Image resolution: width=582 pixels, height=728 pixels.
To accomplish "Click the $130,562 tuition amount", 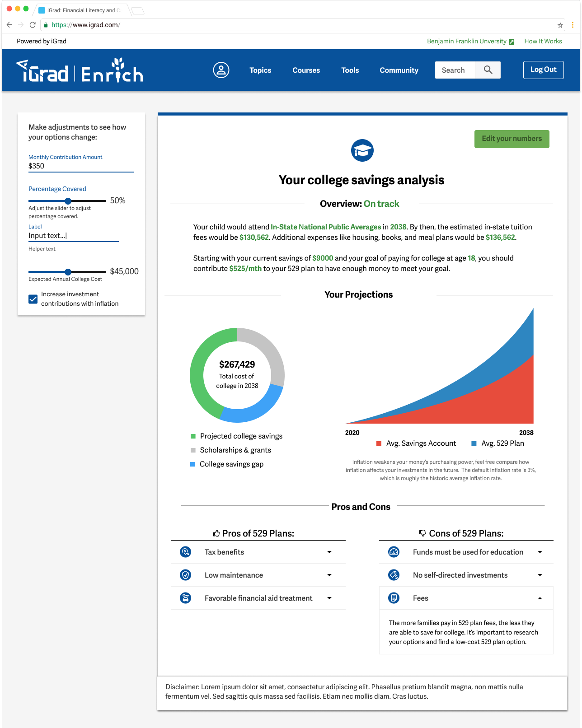I will click(x=254, y=237).
